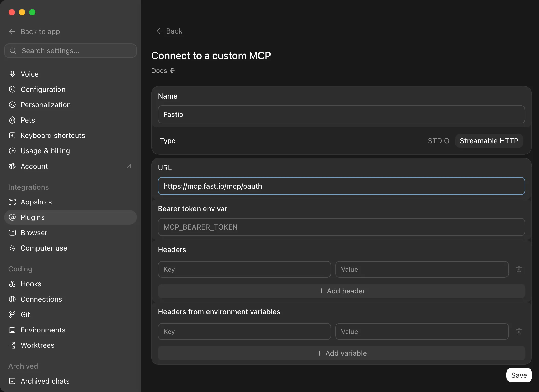
Task: Click the Back to app arrow icon
Action: [x=12, y=31]
